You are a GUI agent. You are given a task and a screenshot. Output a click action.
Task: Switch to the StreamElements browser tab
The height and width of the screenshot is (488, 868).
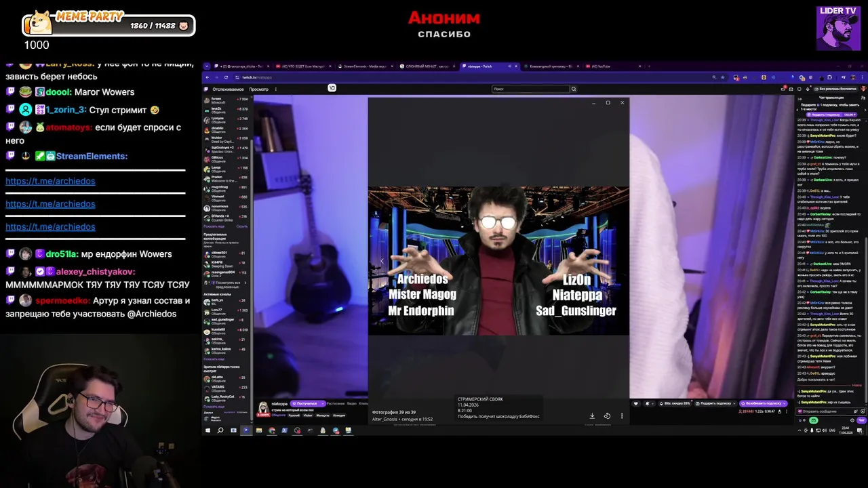click(x=366, y=66)
